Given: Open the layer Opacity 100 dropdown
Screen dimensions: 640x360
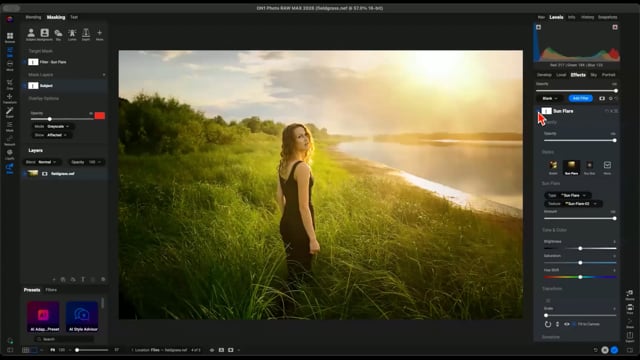Looking at the screenshot, I should pyautogui.click(x=86, y=162).
